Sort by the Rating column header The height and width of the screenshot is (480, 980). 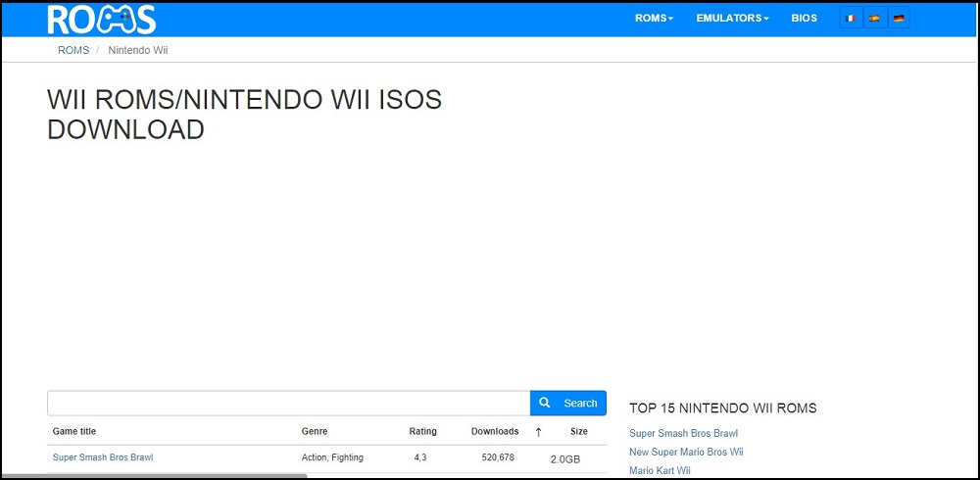coord(423,431)
